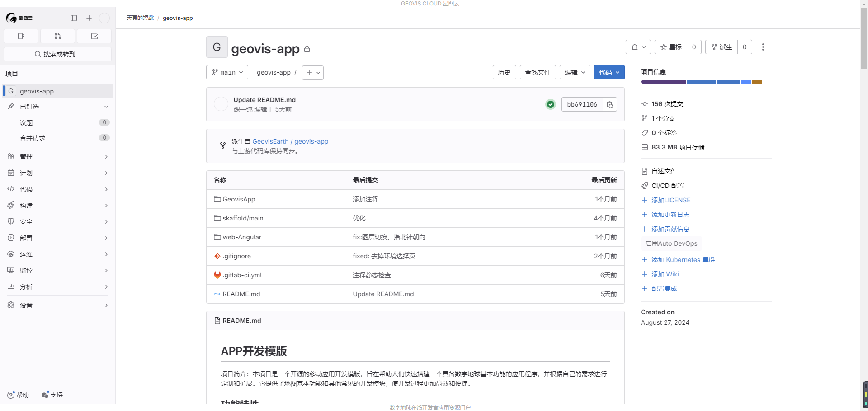Open the skaffold/main folder

tap(243, 218)
